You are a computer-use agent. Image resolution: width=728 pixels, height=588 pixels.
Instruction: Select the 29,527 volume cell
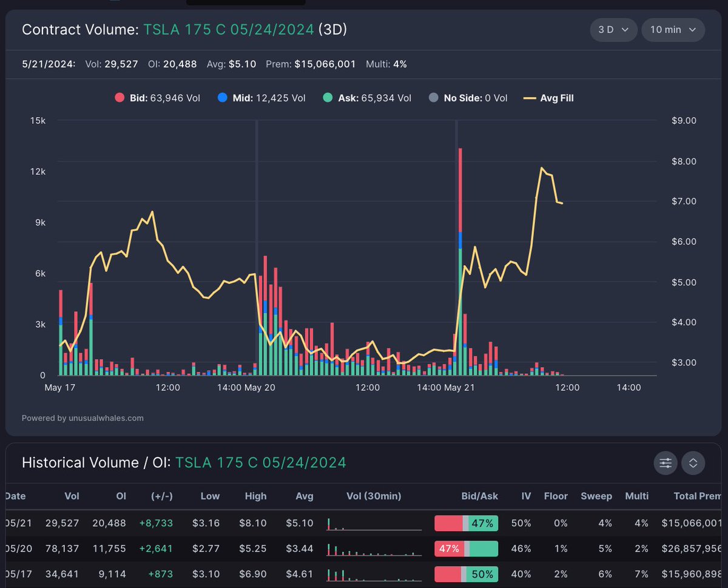click(62, 523)
